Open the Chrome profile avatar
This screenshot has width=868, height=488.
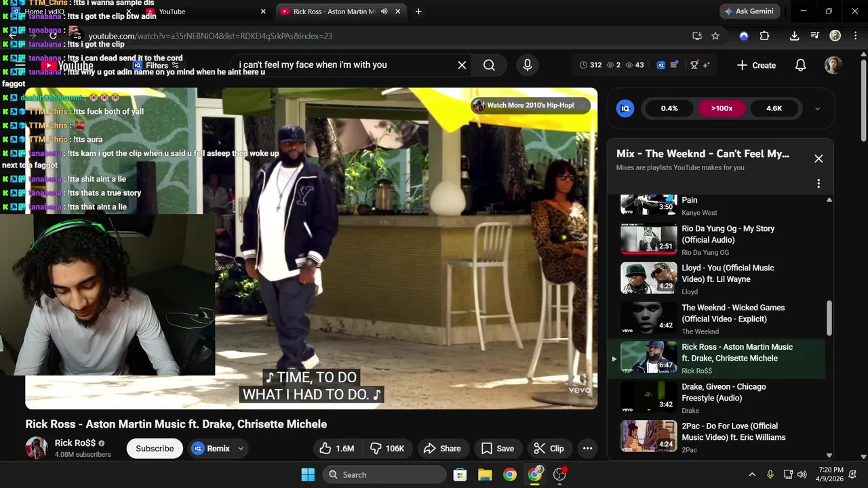[835, 36]
